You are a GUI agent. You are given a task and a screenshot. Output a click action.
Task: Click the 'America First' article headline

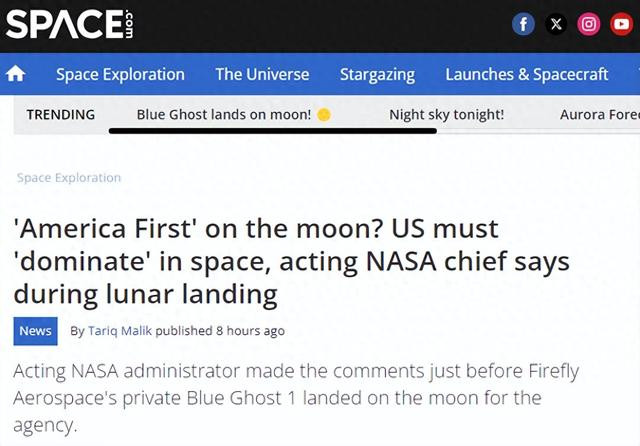[291, 261]
